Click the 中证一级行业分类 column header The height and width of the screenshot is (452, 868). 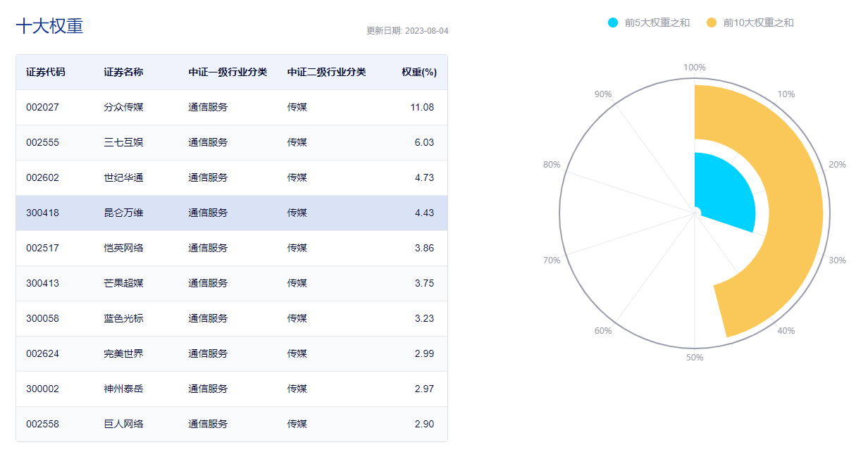[228, 72]
